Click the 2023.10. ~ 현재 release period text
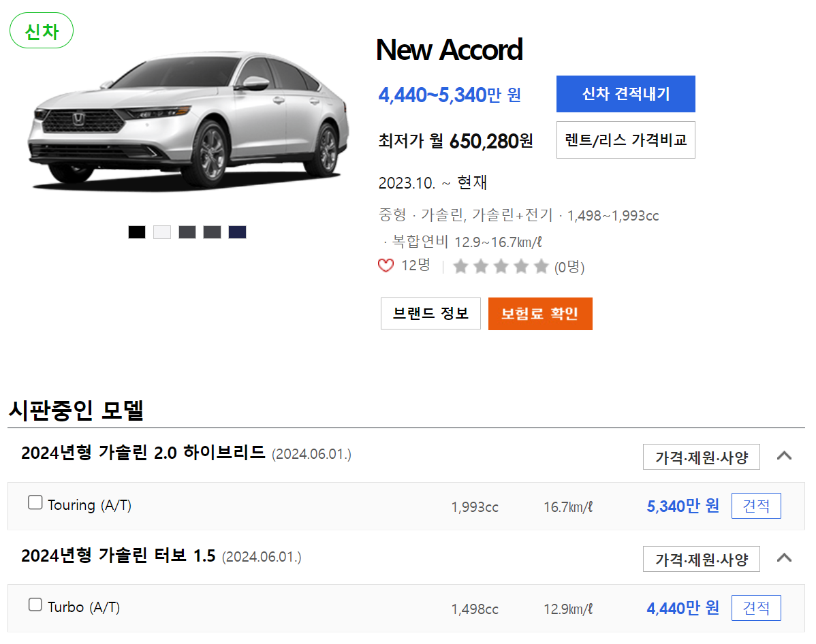 433,182
